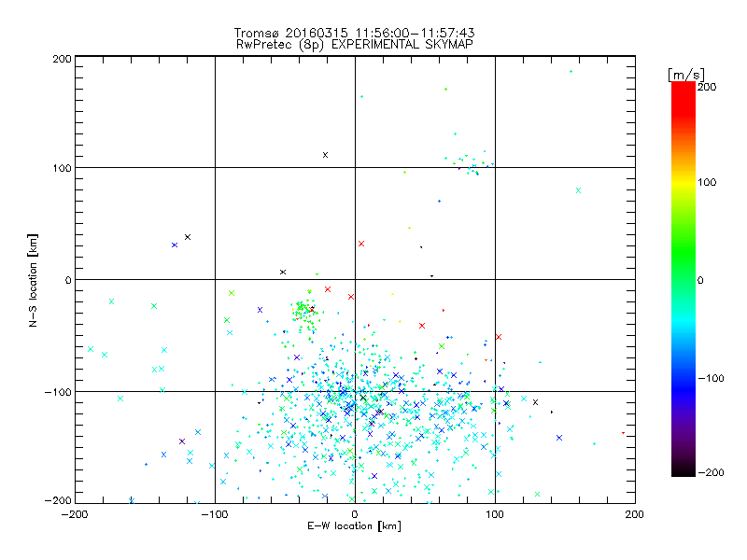
Task: Click the blue X marker beside the black X in the upper-left
Action: click(x=175, y=245)
